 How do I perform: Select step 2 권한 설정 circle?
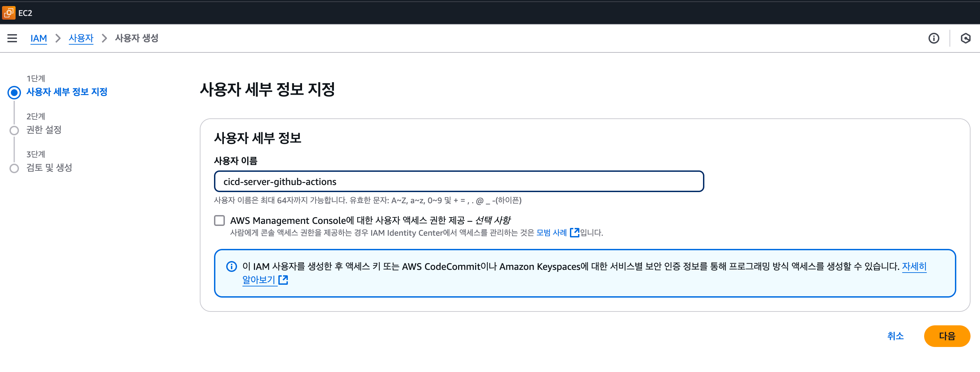coord(14,130)
